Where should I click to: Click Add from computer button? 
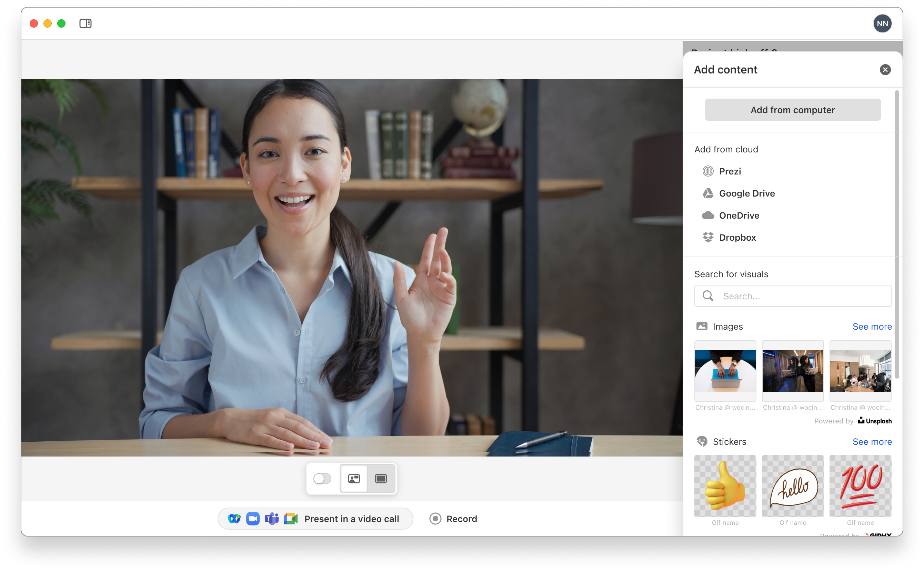[x=792, y=110]
